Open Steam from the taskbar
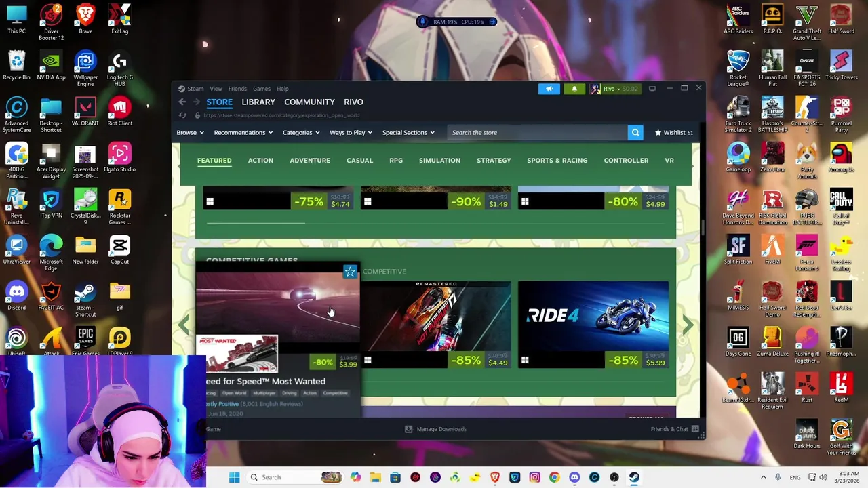 click(634, 477)
